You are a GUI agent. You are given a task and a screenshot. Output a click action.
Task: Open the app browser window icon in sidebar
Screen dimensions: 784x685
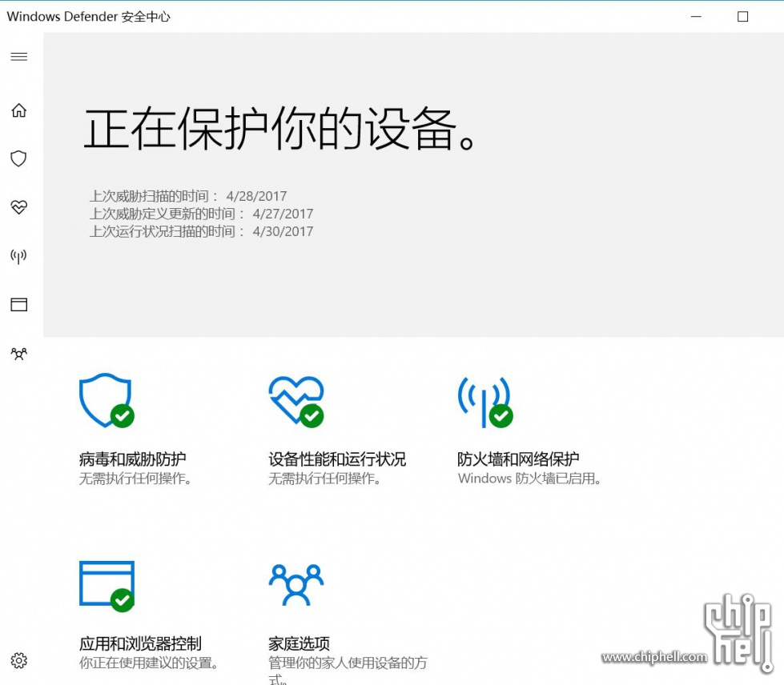tap(19, 304)
